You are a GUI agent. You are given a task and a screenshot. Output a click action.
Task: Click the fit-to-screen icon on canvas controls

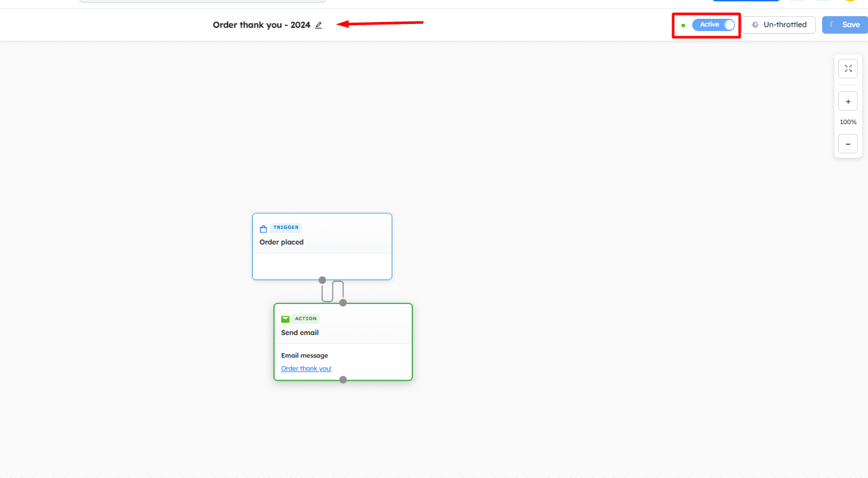click(x=848, y=69)
